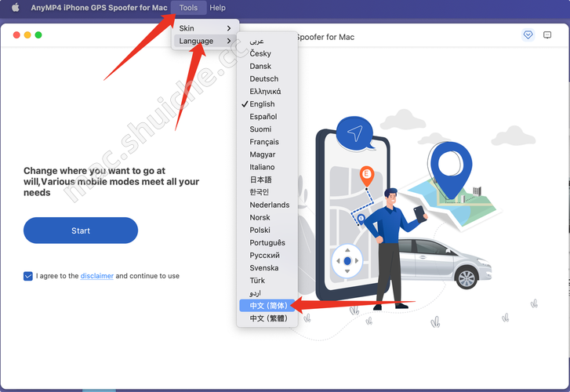Screen dimensions: 570x392
Task: Switch language to Svenska
Action: (x=267, y=267)
